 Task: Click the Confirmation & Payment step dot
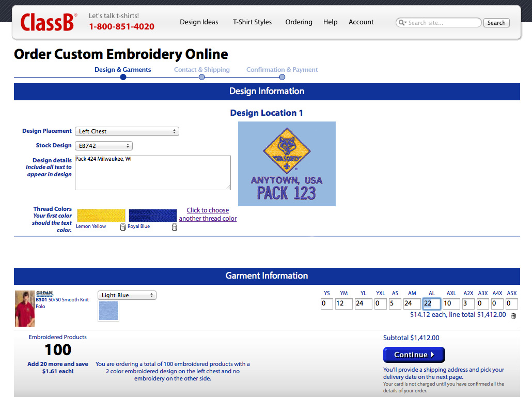tap(282, 77)
